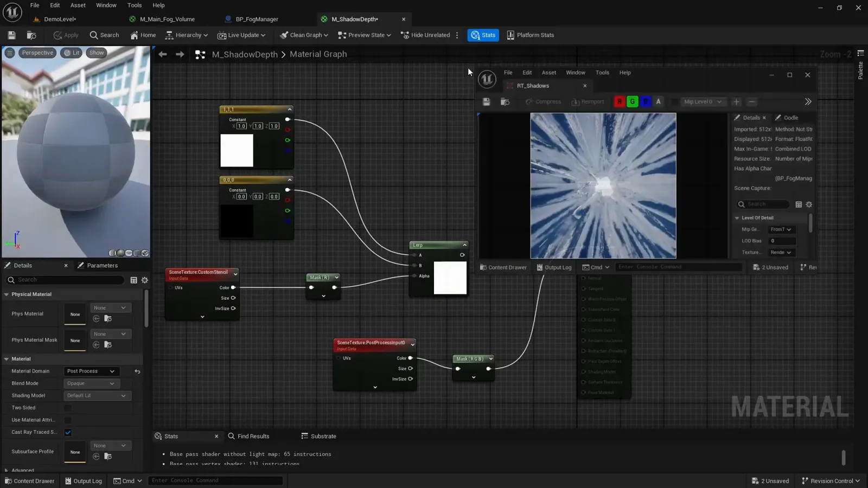Viewport: 868px width, 488px height.
Task: Use selected asset for Subsurface Profile
Action: tap(96, 457)
